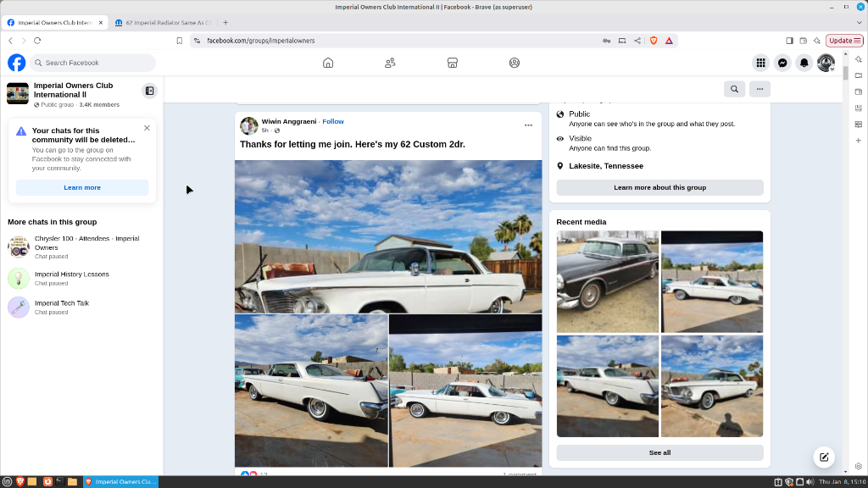Open the black Imperial sedan media thumbnail

click(x=607, y=280)
